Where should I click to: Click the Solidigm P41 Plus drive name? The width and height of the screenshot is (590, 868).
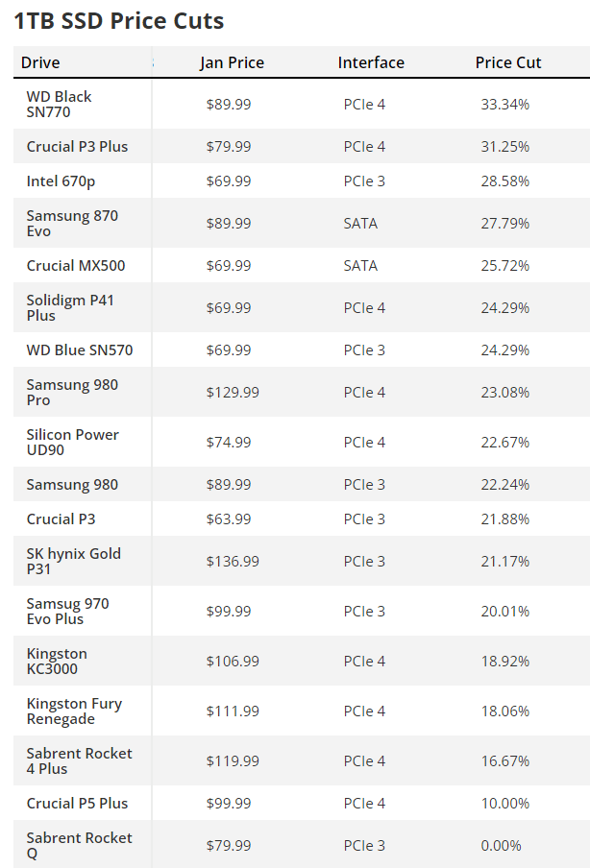(70, 308)
